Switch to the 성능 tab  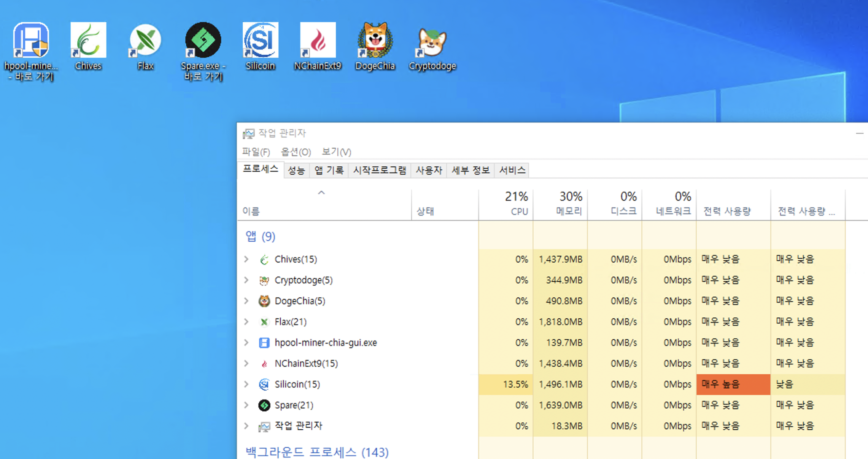point(296,170)
